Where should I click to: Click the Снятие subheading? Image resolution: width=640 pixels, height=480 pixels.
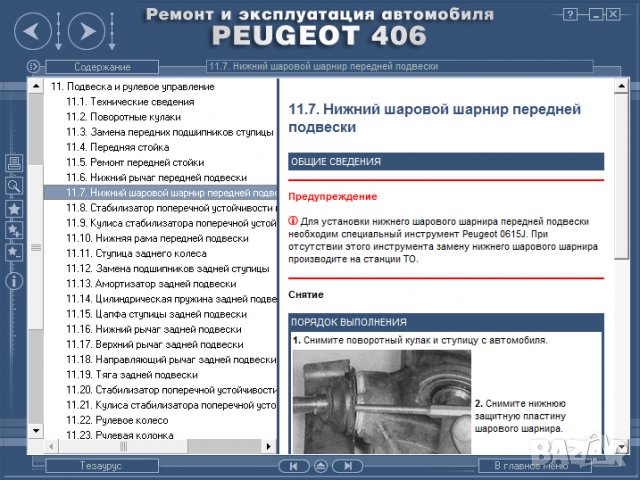pyautogui.click(x=306, y=295)
